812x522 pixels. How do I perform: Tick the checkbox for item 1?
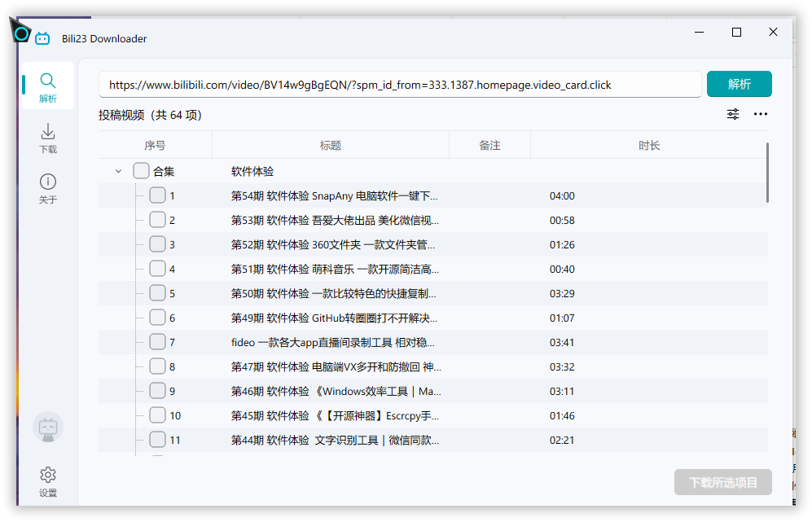point(157,195)
